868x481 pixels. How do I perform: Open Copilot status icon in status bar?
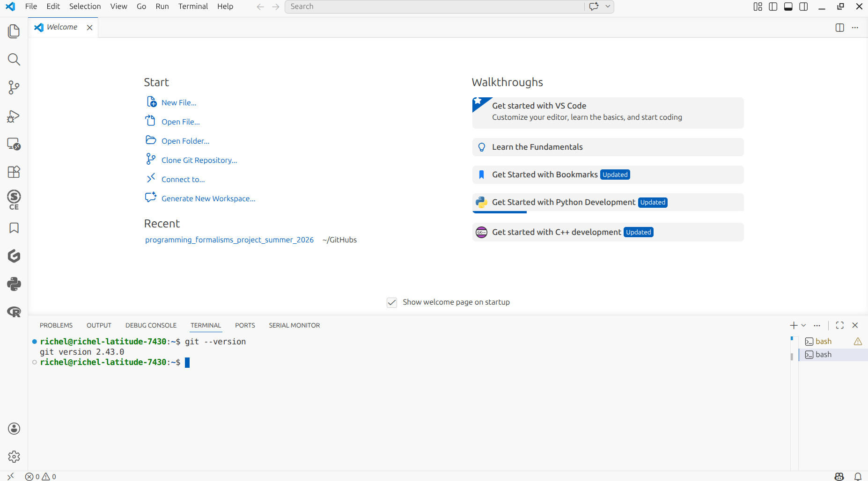click(x=839, y=476)
